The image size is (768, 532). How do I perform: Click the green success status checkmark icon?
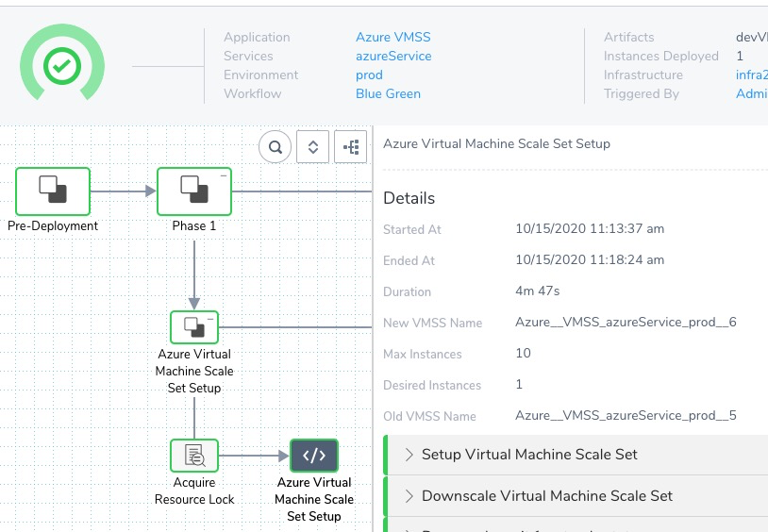pos(62,66)
